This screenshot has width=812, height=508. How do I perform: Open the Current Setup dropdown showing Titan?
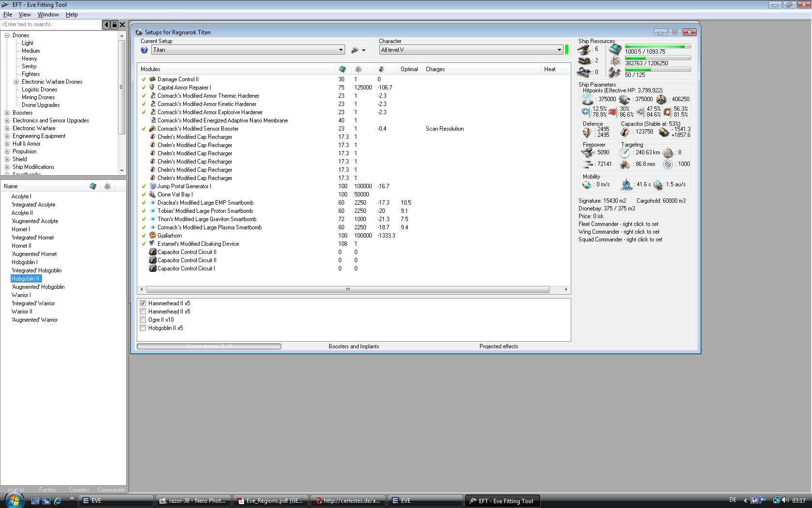[x=248, y=50]
